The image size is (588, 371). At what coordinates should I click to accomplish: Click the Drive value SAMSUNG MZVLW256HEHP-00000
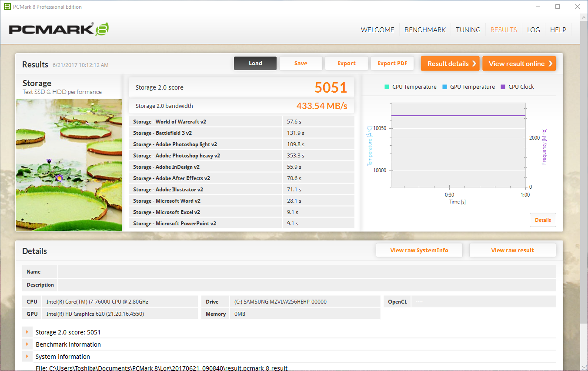[x=281, y=302]
